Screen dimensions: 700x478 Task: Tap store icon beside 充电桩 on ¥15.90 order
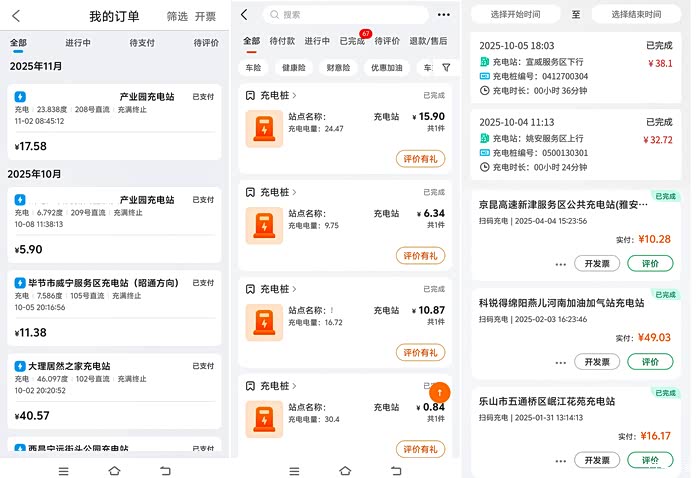[x=250, y=96]
